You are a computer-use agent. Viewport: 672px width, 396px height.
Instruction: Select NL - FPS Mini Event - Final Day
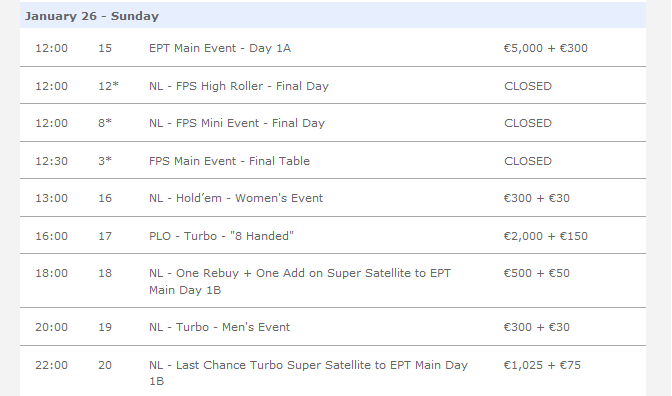[237, 123]
